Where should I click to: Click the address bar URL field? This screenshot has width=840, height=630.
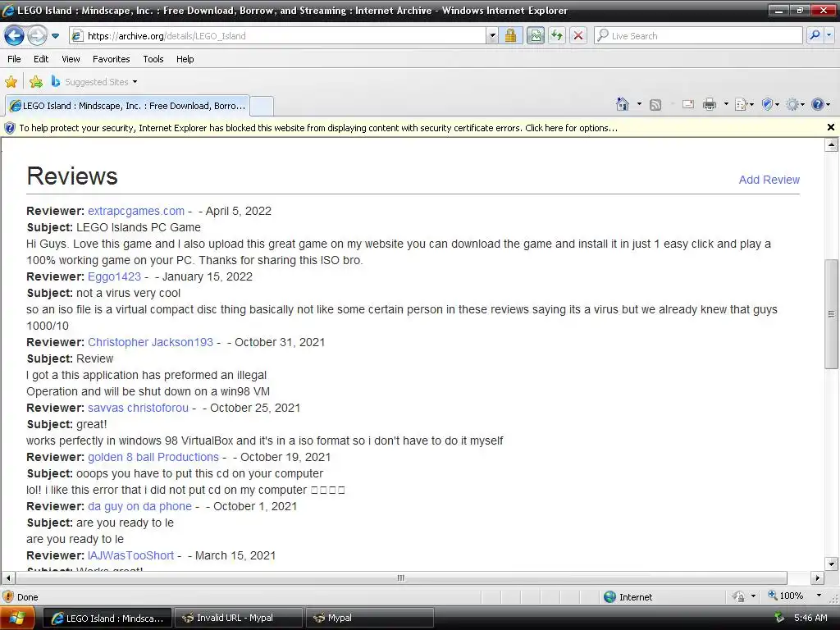click(277, 36)
